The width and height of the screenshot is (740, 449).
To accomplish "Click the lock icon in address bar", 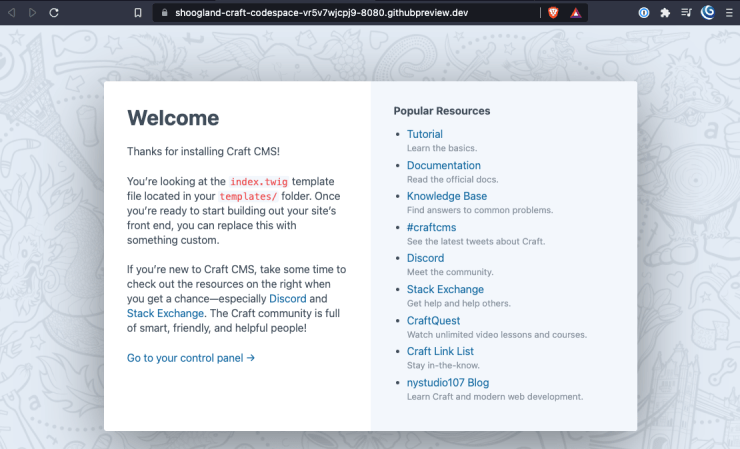I will point(165,13).
